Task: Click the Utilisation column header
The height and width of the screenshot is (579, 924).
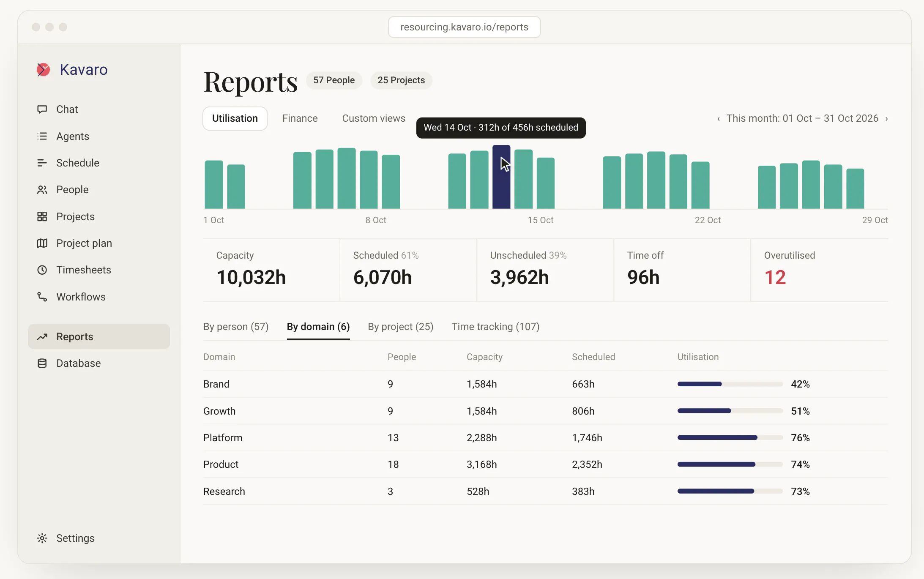Action: [x=698, y=357]
